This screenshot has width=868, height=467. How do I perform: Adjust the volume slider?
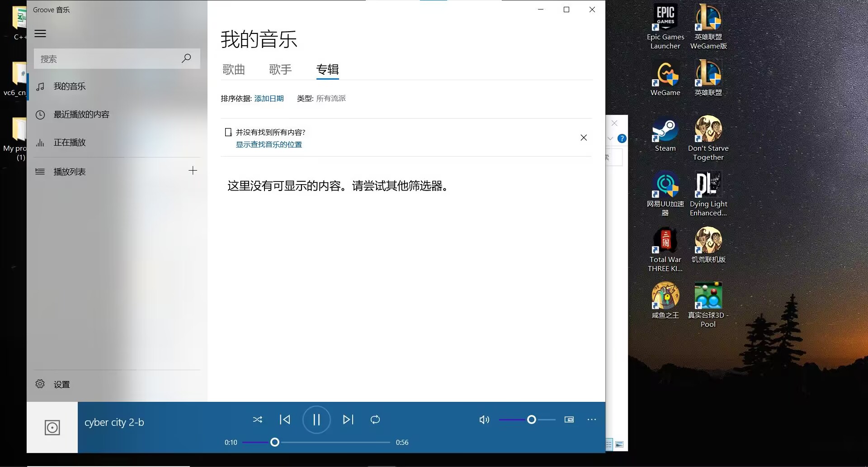click(531, 419)
